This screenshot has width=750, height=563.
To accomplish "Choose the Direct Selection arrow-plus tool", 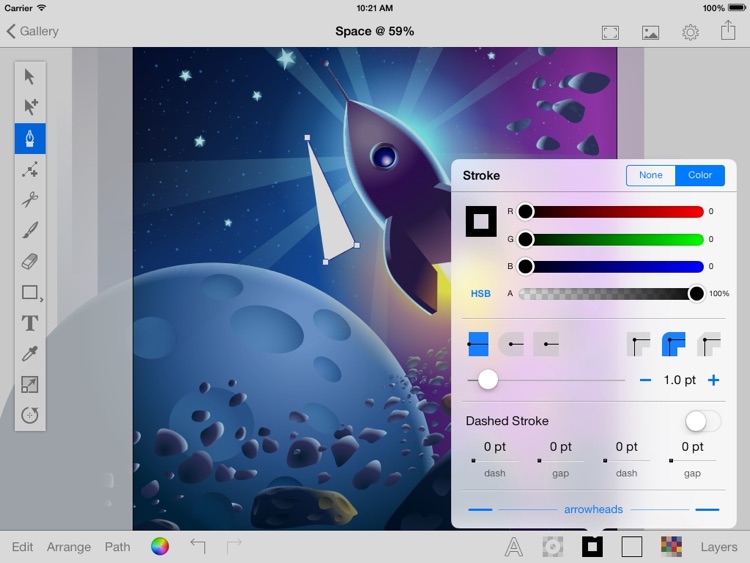I will click(x=30, y=107).
